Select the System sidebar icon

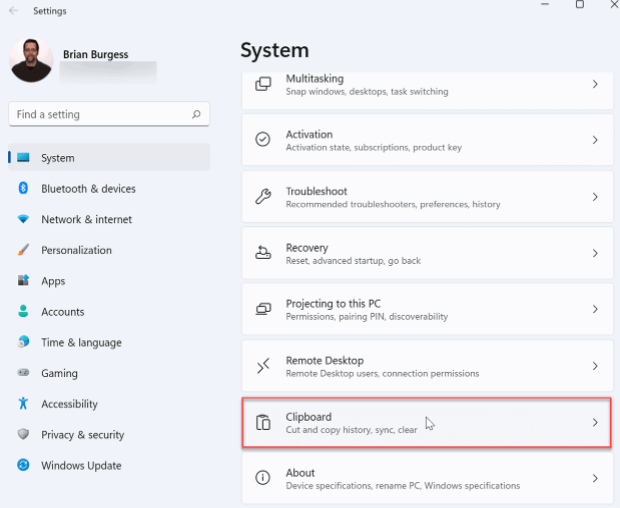tap(23, 157)
